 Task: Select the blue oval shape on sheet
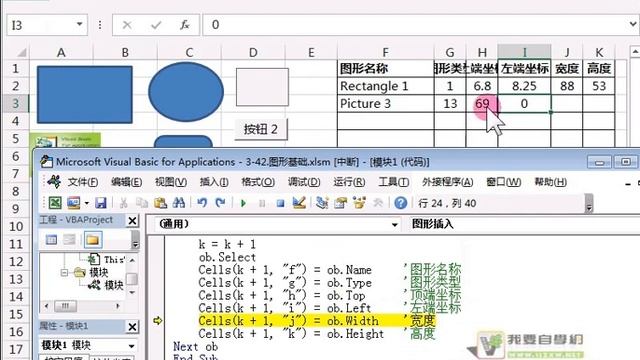pyautogui.click(x=186, y=92)
